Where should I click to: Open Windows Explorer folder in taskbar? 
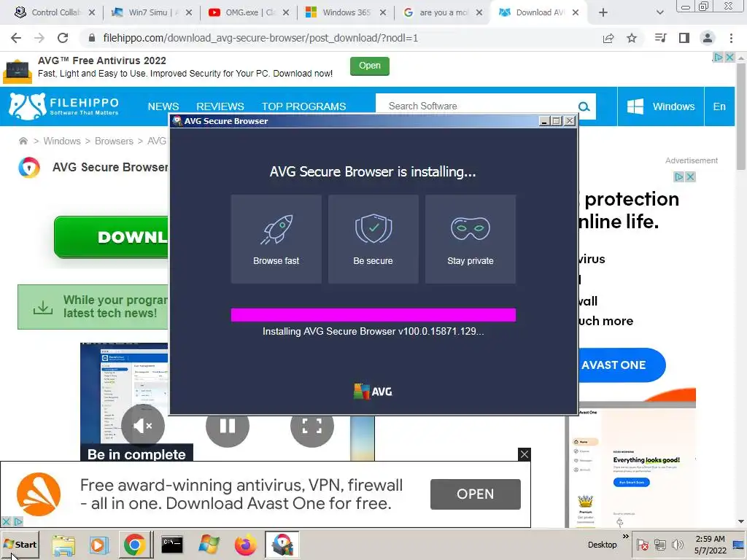tap(63, 545)
